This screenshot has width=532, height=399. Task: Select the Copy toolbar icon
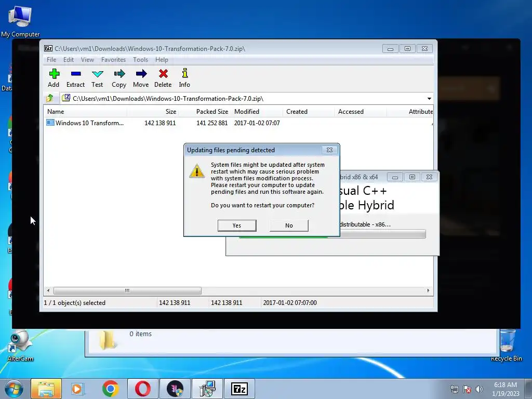119,78
